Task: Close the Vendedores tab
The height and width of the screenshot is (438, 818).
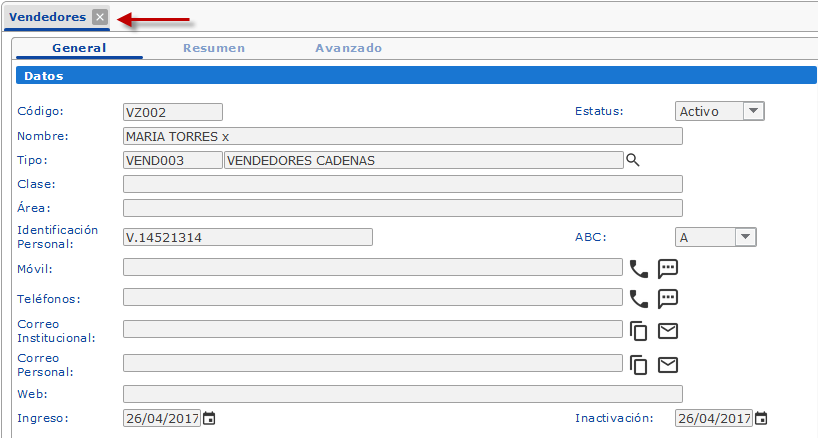Action: coord(99,17)
